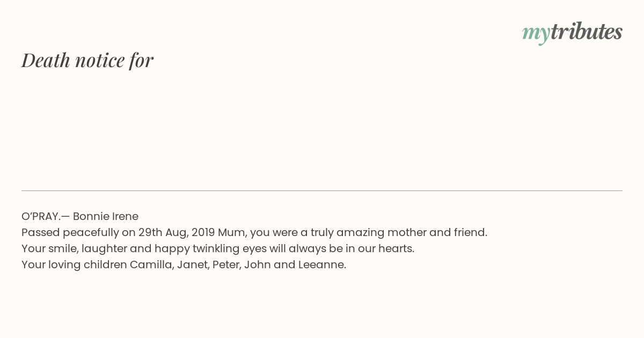Click the horizontal divider line
The image size is (644, 338).
pyautogui.click(x=322, y=190)
